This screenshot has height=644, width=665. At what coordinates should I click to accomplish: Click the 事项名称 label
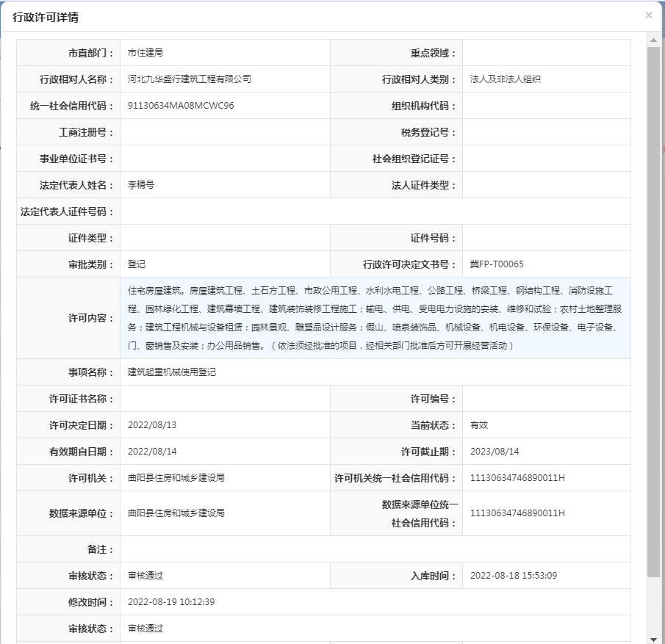pyautogui.click(x=91, y=372)
